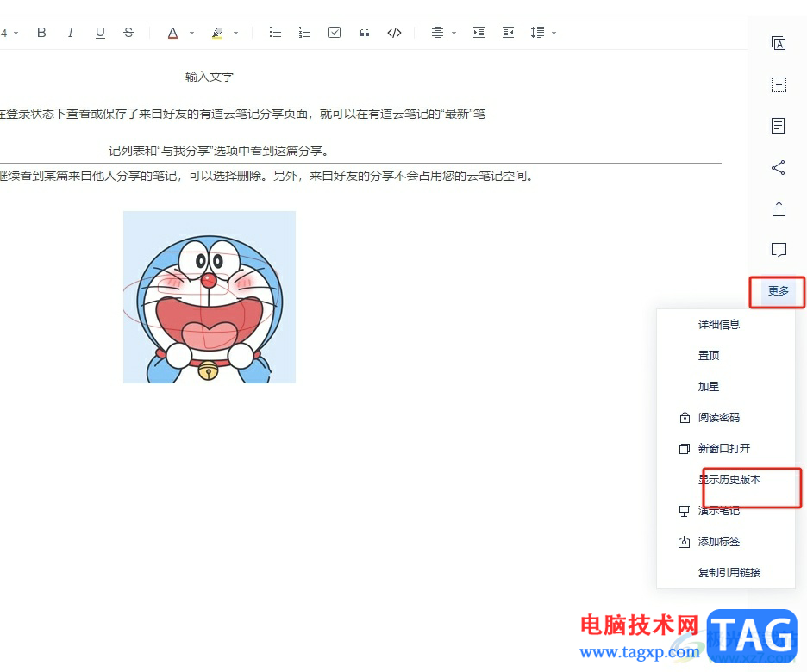807x672 pixels.
Task: Open font color dropdown arrow
Action: [191, 33]
